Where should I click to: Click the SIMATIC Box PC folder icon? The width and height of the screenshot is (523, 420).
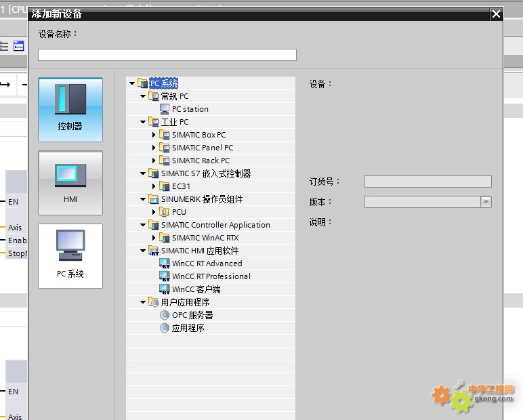[165, 135]
